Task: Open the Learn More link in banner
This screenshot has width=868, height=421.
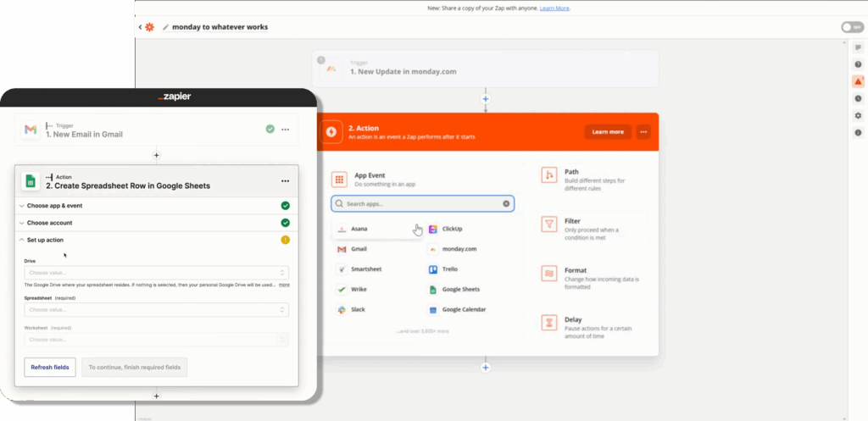Action: pyautogui.click(x=554, y=8)
